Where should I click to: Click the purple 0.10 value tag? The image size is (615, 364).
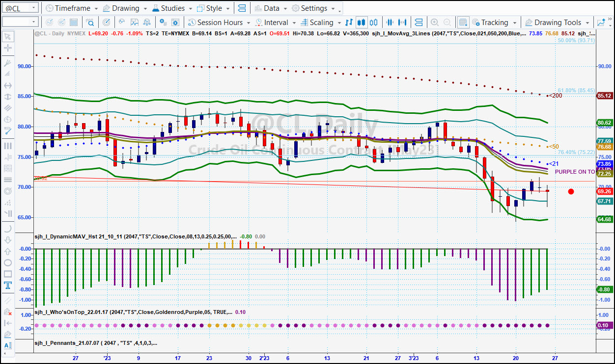click(604, 325)
